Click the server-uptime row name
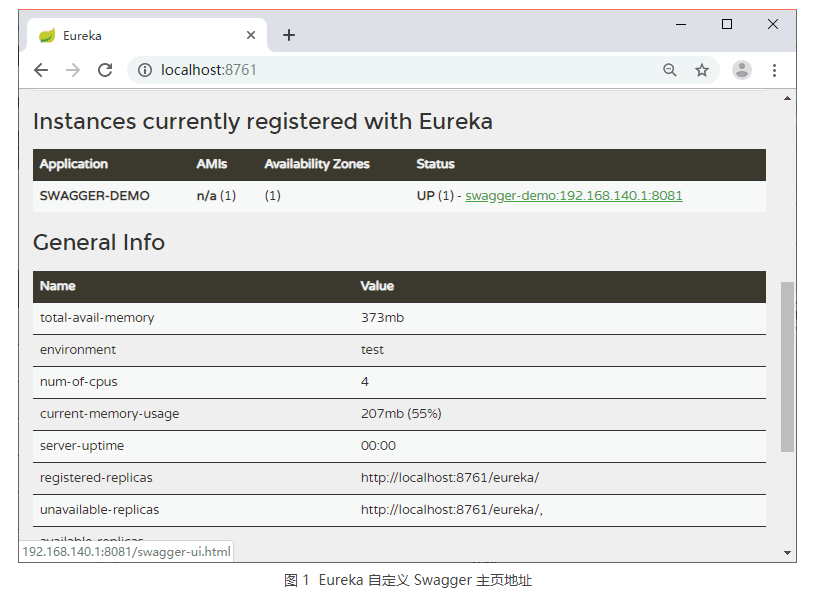 tap(82, 446)
